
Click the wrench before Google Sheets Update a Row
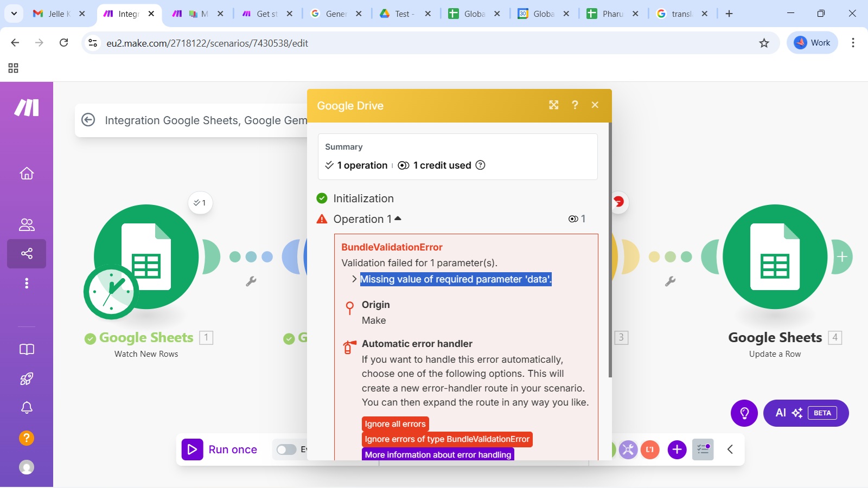(671, 281)
